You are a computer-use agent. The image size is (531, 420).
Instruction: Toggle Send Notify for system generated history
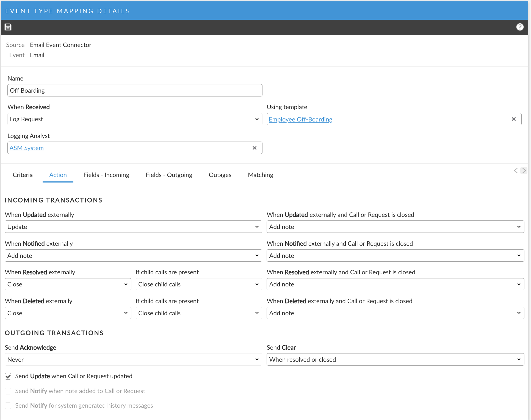(x=8, y=406)
